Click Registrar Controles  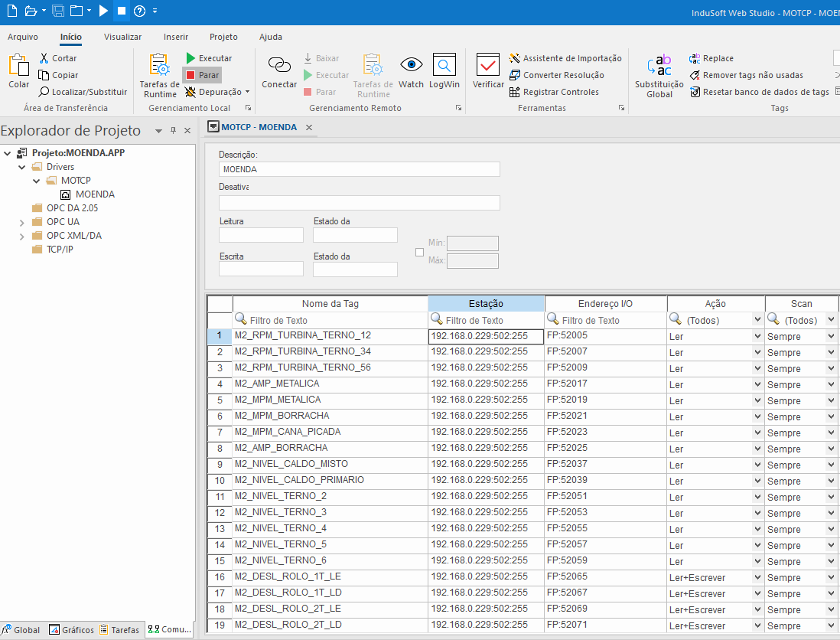[554, 92]
